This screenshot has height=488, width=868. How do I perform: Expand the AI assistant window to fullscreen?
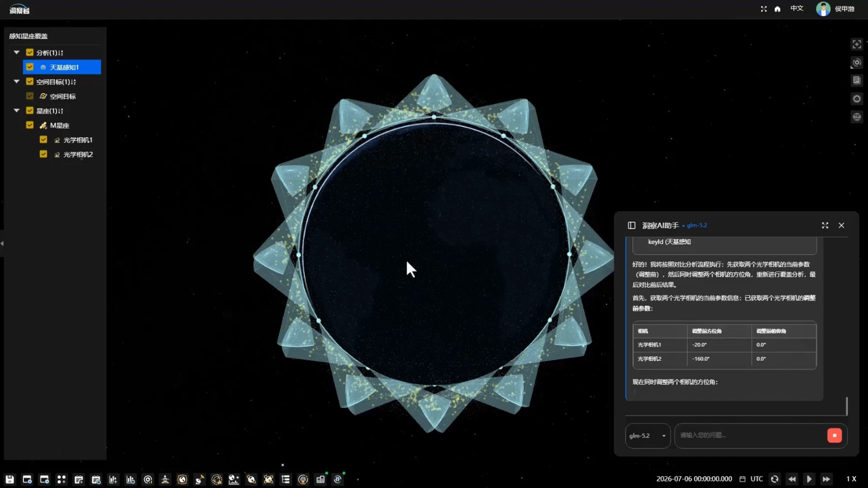click(x=825, y=226)
